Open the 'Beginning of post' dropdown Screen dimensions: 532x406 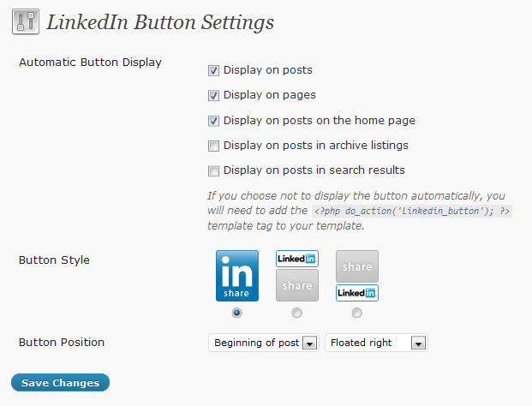pos(264,343)
